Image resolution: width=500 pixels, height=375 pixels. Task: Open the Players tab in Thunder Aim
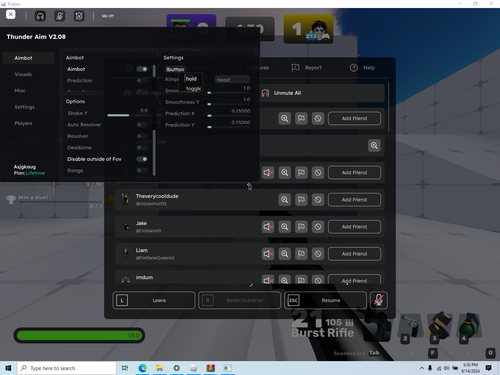point(23,123)
